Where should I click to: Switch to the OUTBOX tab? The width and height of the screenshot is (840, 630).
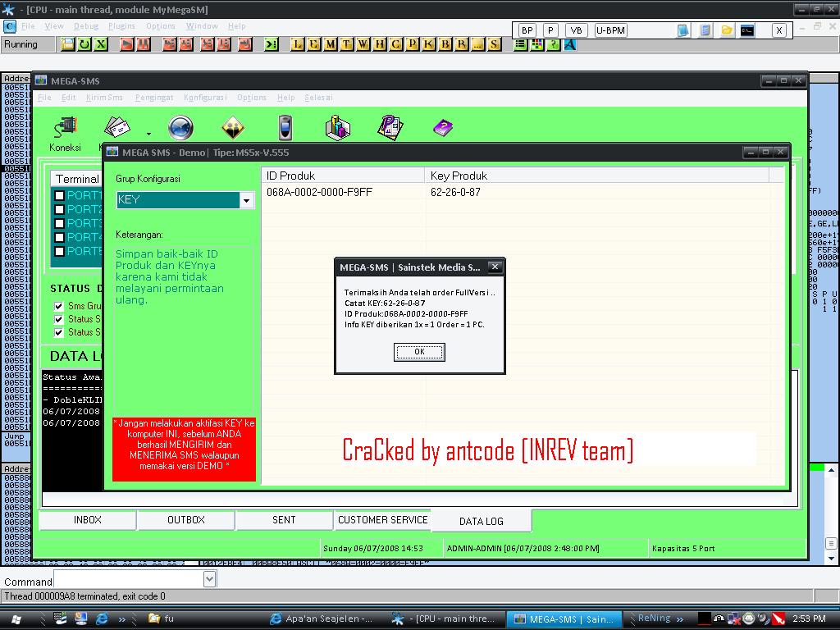[186, 519]
